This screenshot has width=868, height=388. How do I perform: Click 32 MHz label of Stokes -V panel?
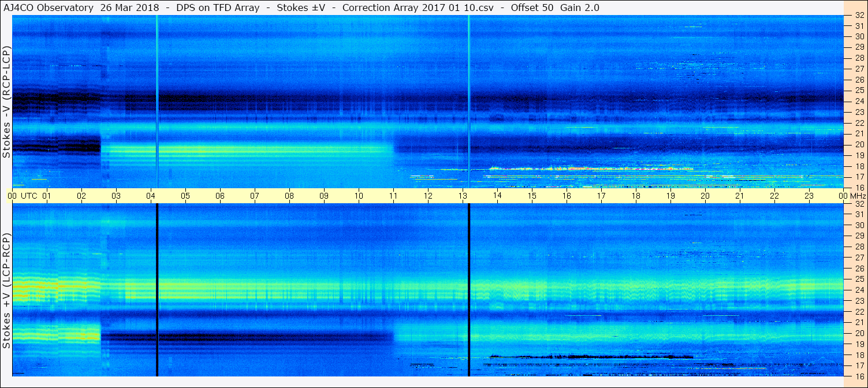[859, 16]
